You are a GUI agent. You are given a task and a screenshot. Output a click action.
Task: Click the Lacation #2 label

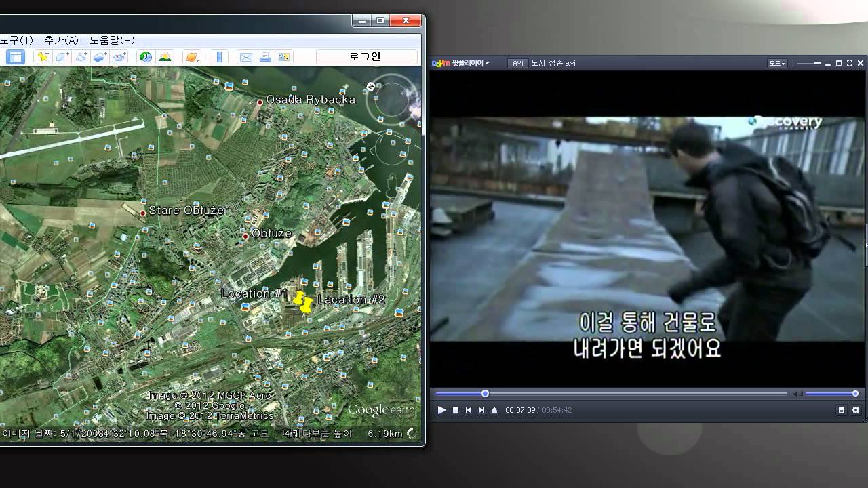pos(351,300)
